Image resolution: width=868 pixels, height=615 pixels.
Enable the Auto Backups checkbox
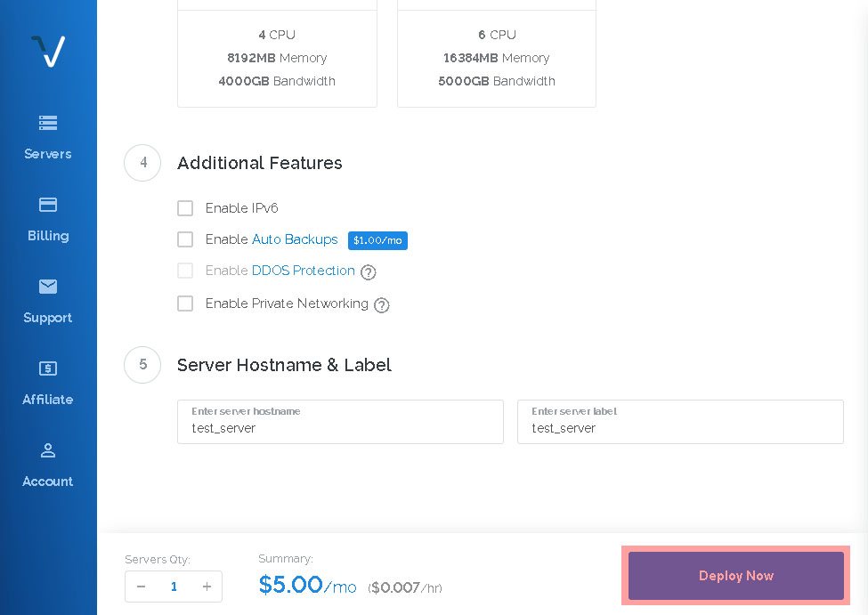click(185, 239)
